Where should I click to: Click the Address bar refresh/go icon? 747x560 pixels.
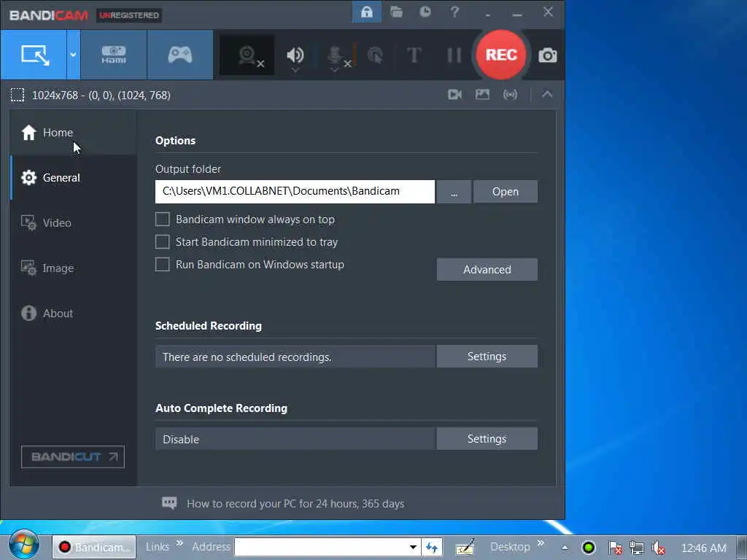pos(432,547)
